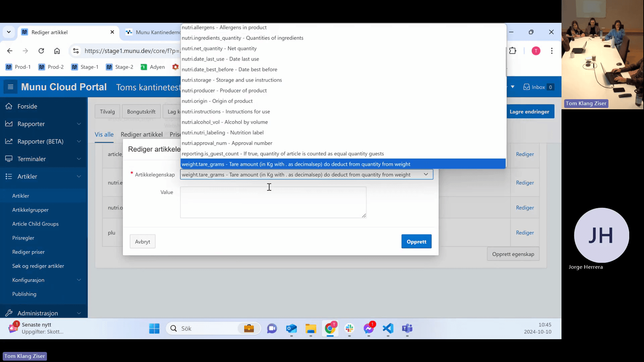Image resolution: width=644 pixels, height=362 pixels.
Task: Open Chrome profile avatar T
Action: click(x=536, y=51)
